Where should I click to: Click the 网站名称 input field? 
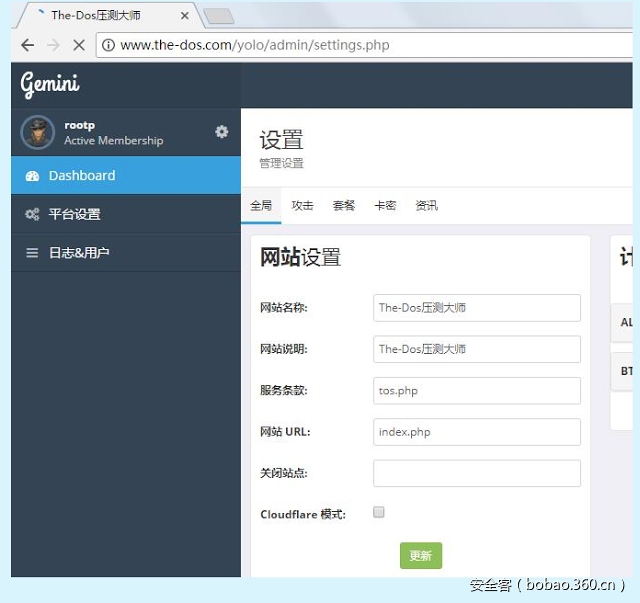[476, 308]
